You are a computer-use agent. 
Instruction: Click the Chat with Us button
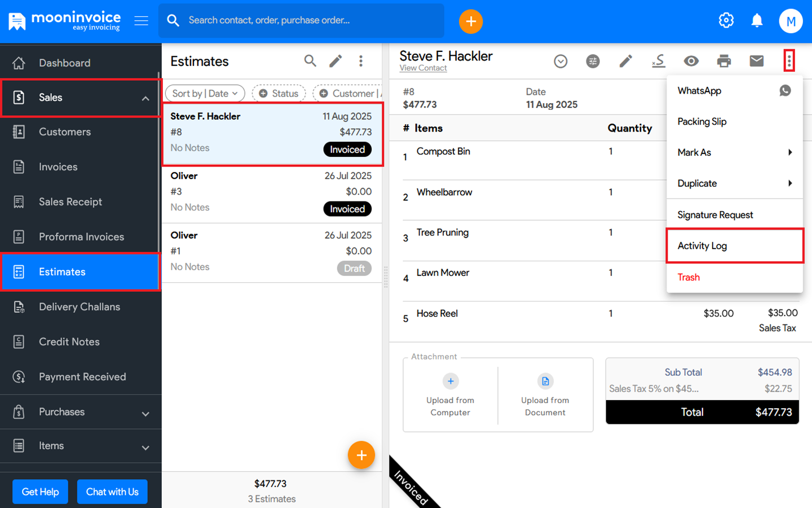pos(112,492)
